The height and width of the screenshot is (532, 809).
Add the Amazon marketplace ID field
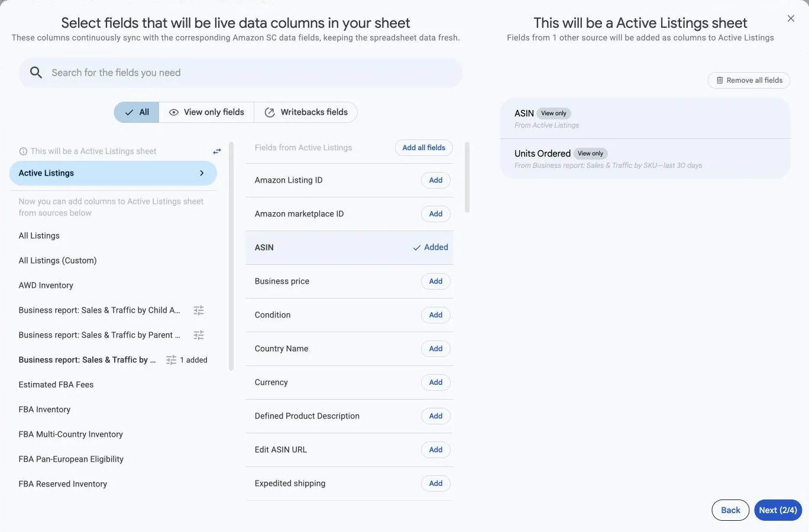point(436,214)
